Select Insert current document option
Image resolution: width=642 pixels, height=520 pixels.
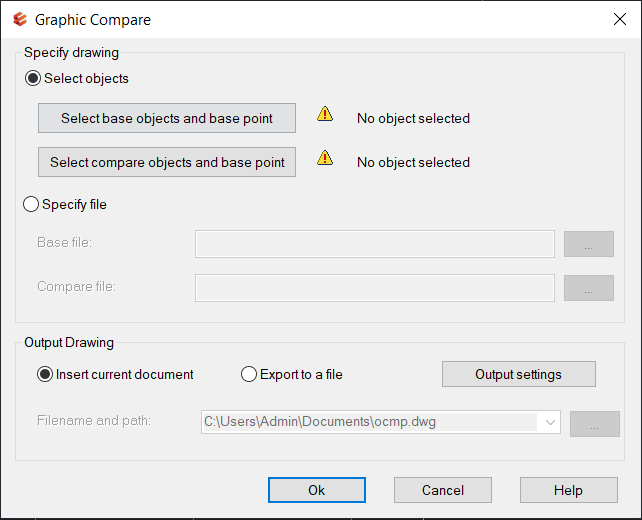pyautogui.click(x=44, y=374)
